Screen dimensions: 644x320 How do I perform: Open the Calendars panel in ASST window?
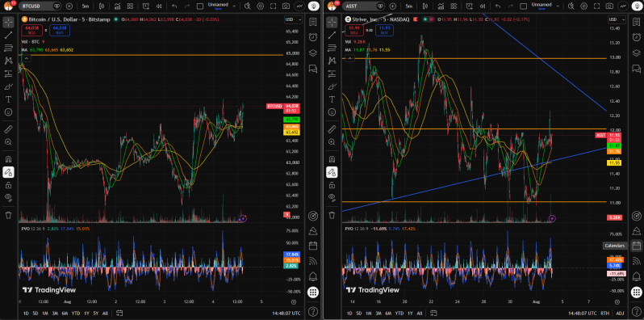point(636,246)
